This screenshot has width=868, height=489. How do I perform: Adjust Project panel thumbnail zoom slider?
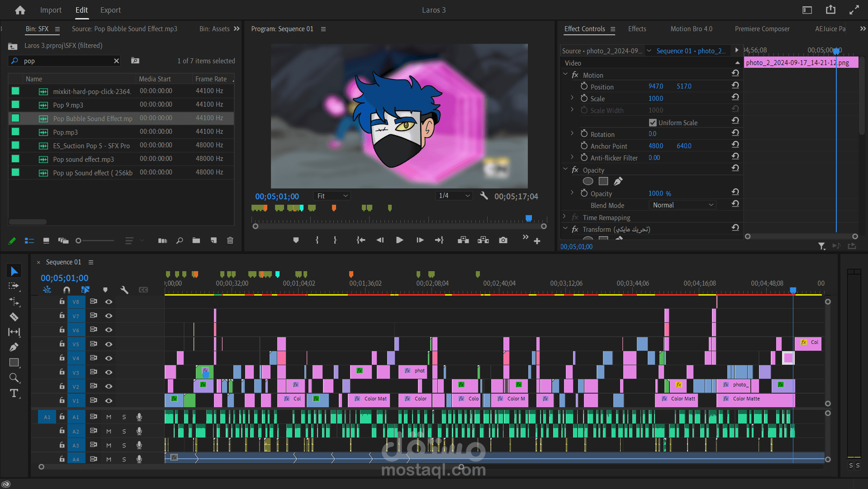78,241
